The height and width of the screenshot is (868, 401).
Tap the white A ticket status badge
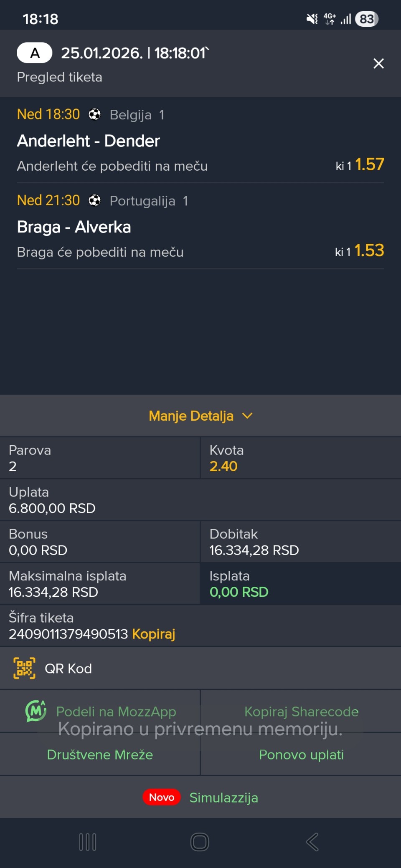point(35,53)
